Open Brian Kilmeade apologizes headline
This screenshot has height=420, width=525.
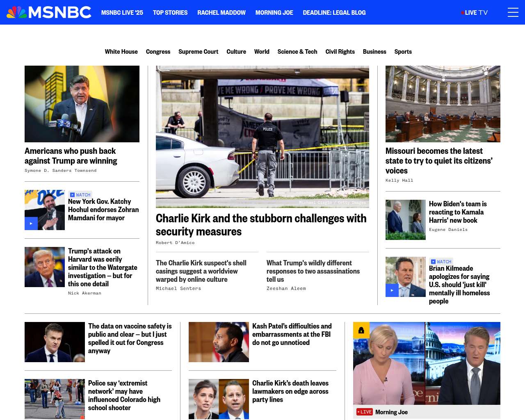[x=459, y=285]
